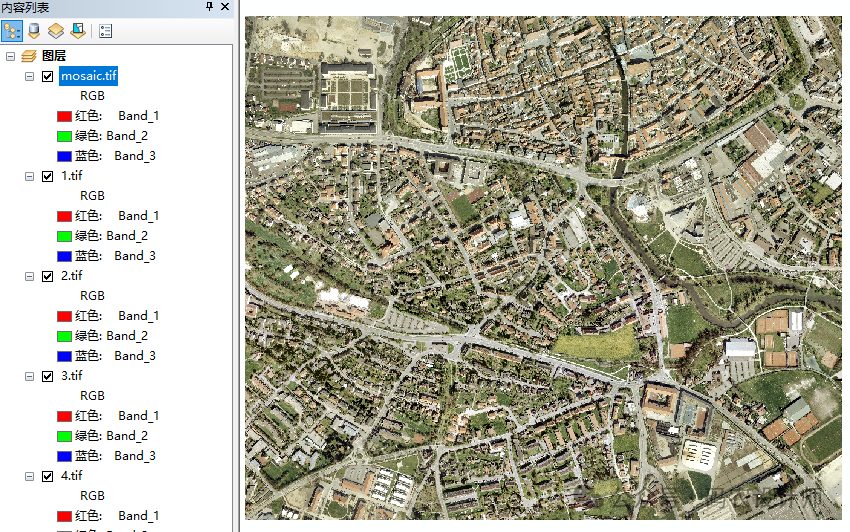Click red Band_1 swatch under mosaic.tif
Image resolution: width=850 pixels, height=532 pixels.
pos(64,116)
